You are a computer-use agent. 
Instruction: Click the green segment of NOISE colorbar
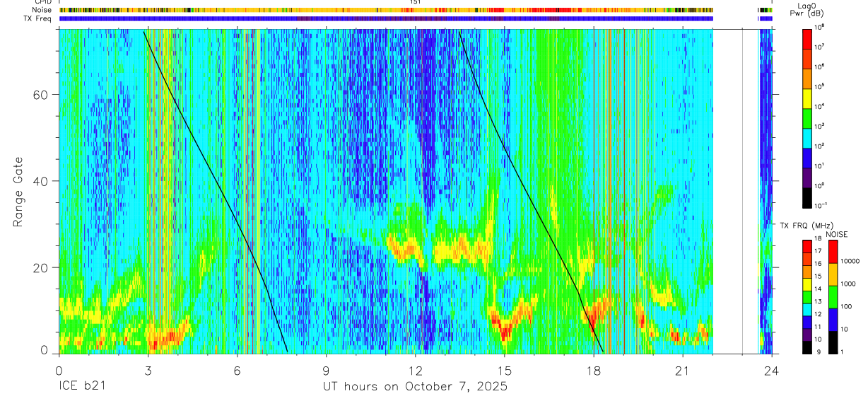tap(833, 297)
